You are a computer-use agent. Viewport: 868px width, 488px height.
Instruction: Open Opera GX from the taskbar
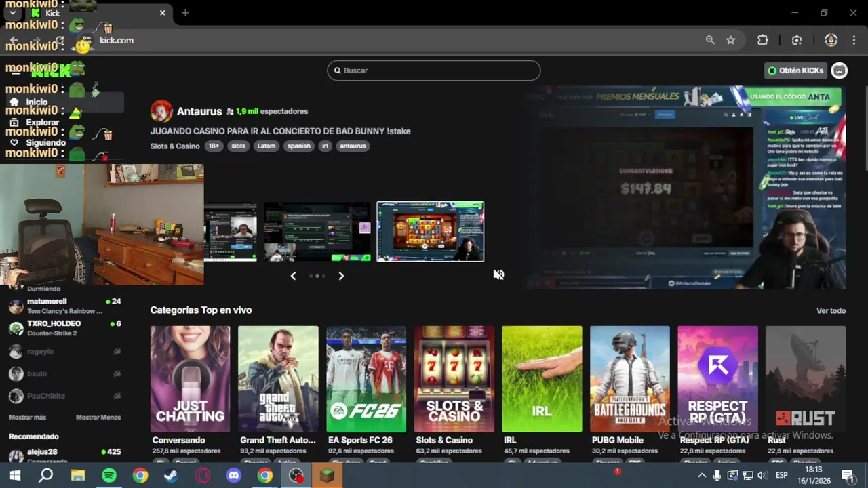pos(203,476)
